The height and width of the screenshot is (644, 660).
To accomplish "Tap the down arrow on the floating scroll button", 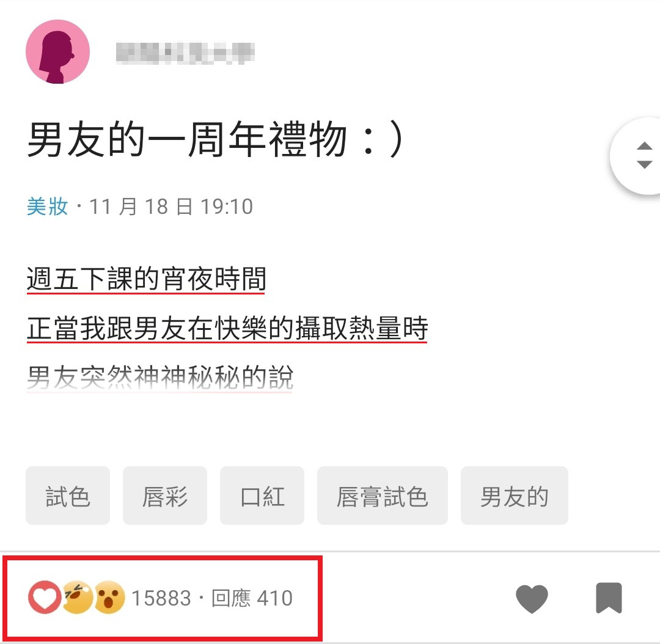I will pyautogui.click(x=644, y=164).
